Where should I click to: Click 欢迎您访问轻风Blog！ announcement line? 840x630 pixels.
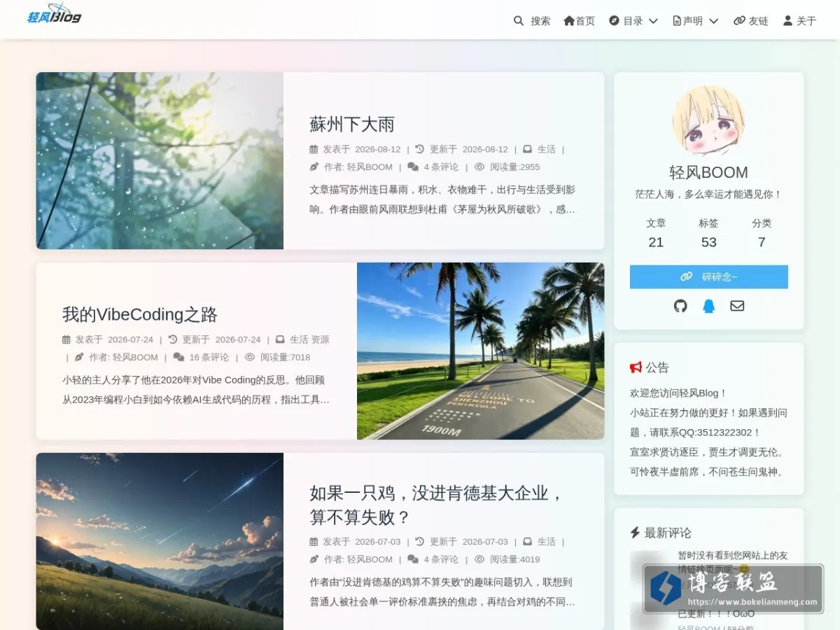point(679,393)
